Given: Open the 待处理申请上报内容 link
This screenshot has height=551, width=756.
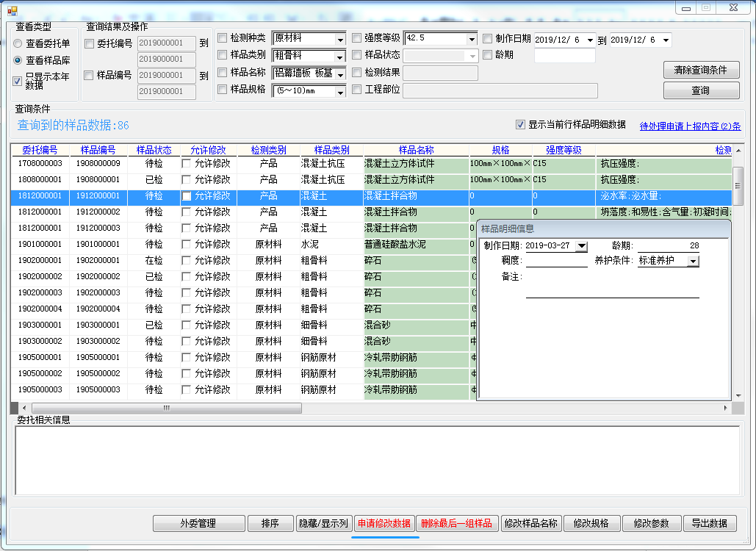Looking at the screenshot, I should coord(690,126).
